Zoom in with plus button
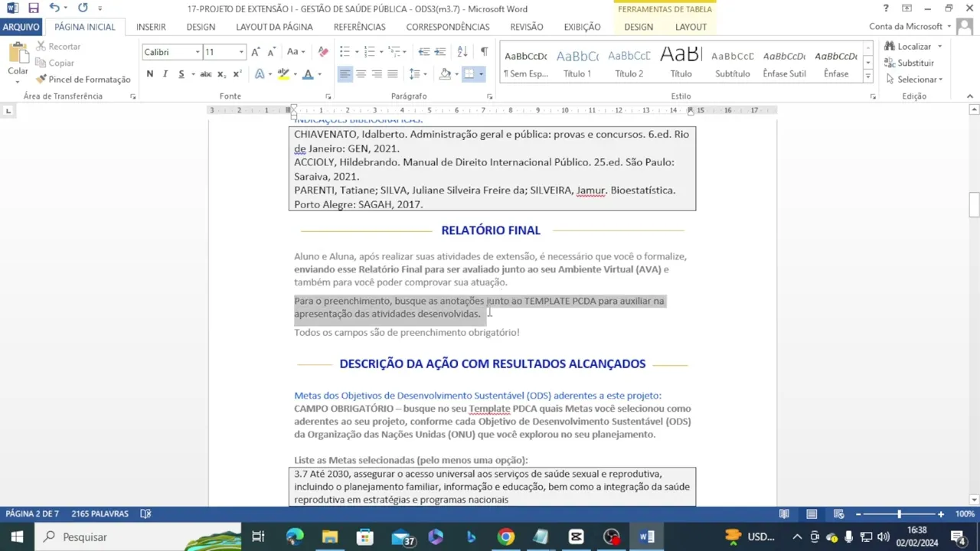This screenshot has height=551, width=980. click(x=941, y=514)
